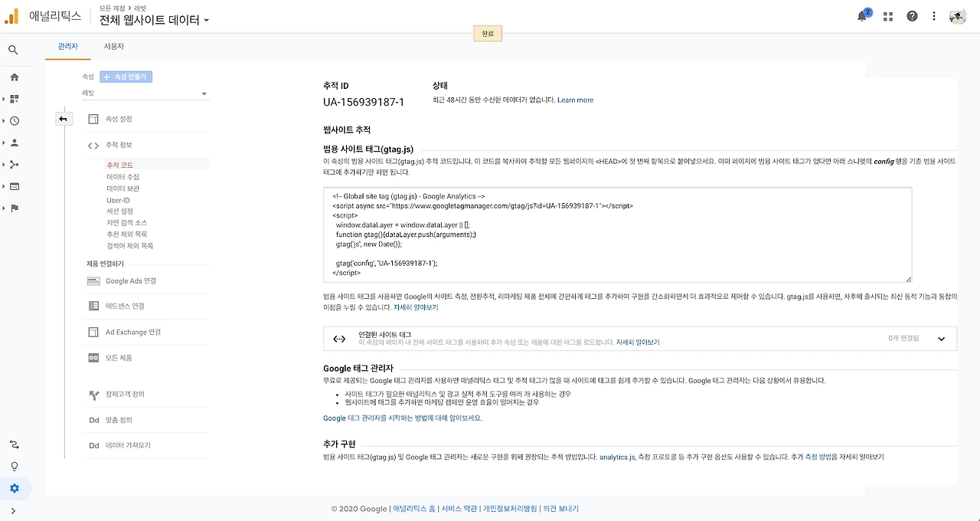Open the 전체 웹사이트 데이터 view selector

pos(154,20)
